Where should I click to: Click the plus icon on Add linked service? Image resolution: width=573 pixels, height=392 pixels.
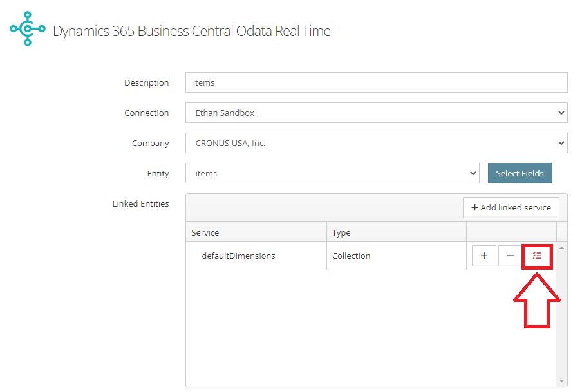(x=474, y=207)
